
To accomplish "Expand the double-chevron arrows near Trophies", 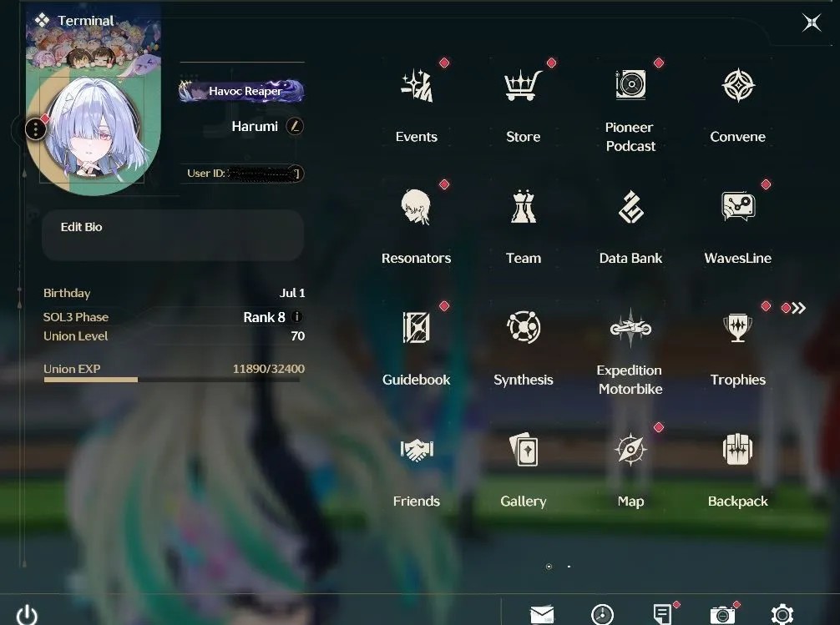I will click(x=799, y=308).
